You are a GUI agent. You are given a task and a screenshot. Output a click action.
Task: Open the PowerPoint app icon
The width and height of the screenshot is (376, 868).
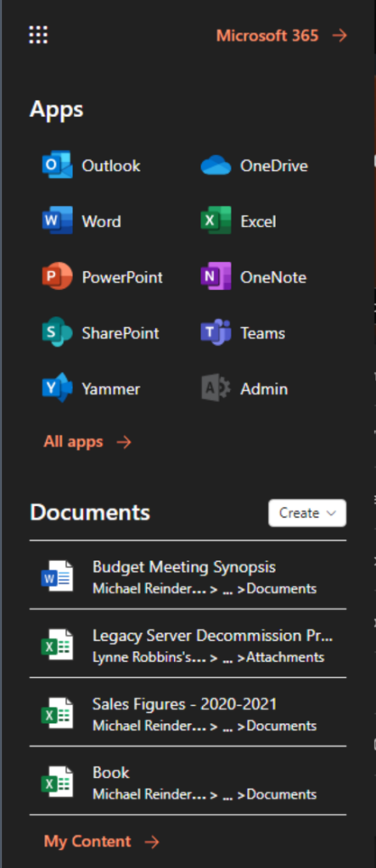coord(57,277)
